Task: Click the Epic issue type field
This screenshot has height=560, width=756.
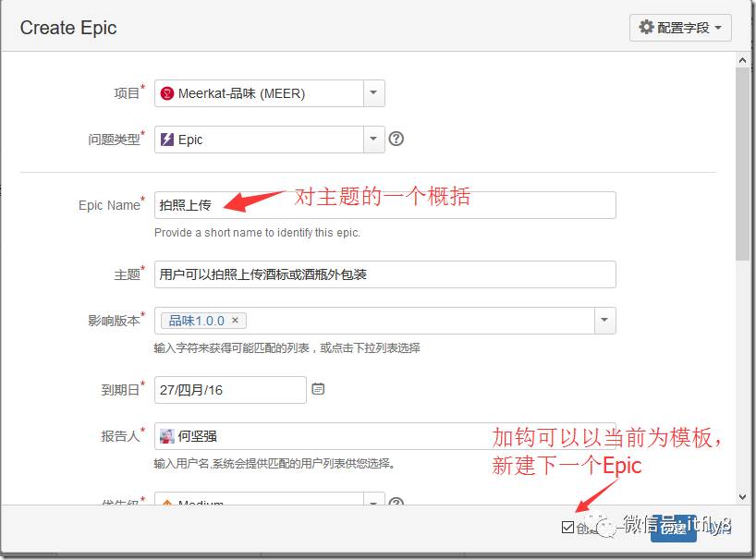Action: pyautogui.click(x=269, y=140)
